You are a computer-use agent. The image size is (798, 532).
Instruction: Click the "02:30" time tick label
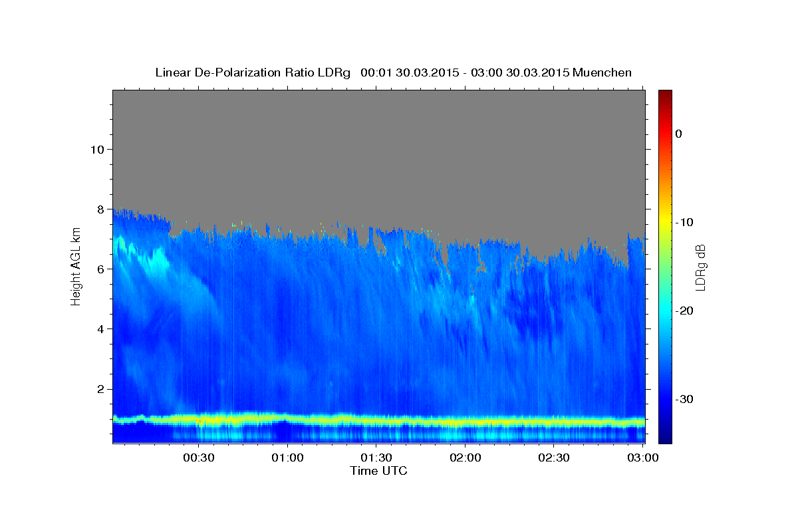point(553,458)
